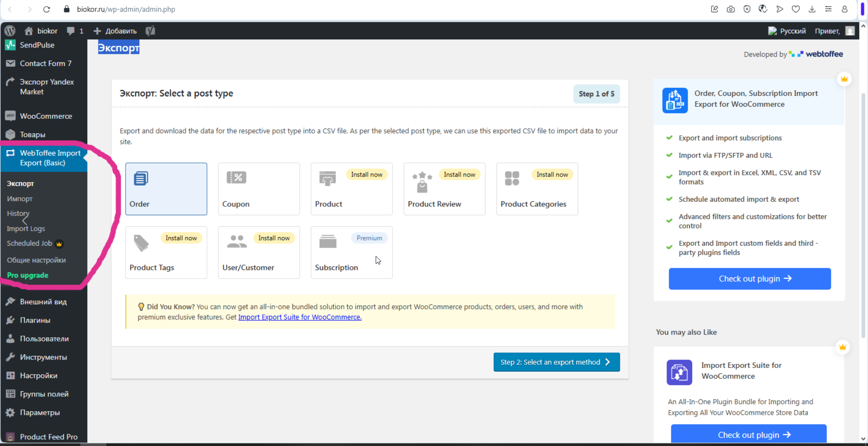Open Scheduled Job submenu item

30,243
